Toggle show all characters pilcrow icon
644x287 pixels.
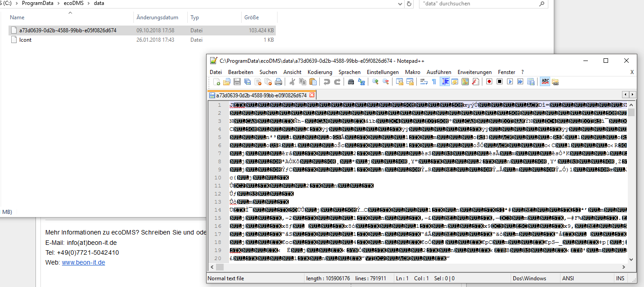pyautogui.click(x=434, y=82)
